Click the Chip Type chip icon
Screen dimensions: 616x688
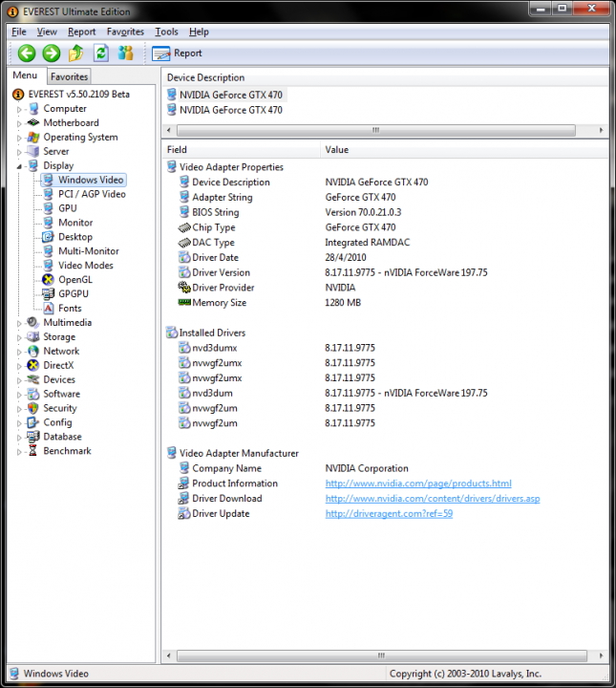184,227
